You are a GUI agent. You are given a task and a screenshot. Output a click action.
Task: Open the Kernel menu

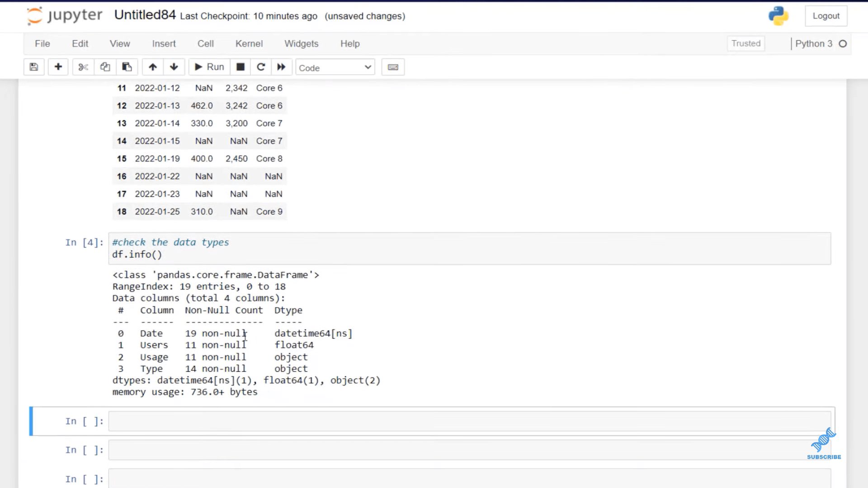pyautogui.click(x=249, y=43)
